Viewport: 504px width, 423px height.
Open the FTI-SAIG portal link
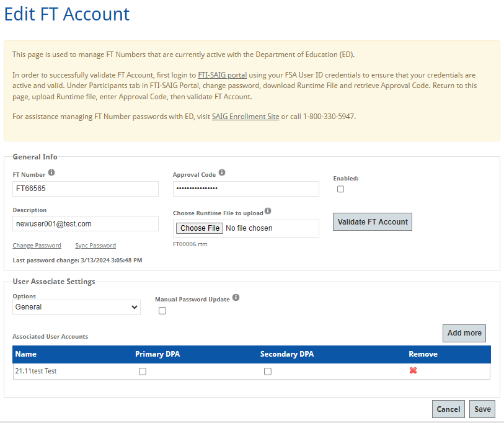point(222,75)
